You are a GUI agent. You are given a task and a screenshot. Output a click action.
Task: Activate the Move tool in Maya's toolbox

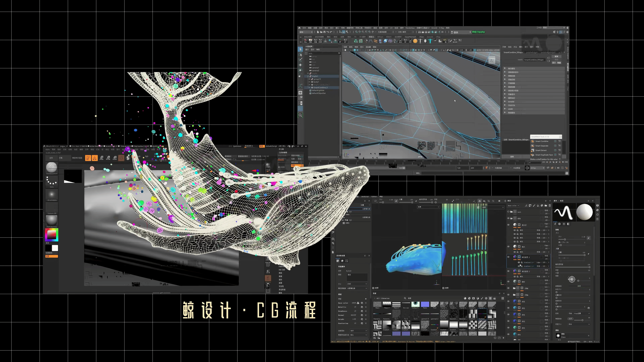300,65
